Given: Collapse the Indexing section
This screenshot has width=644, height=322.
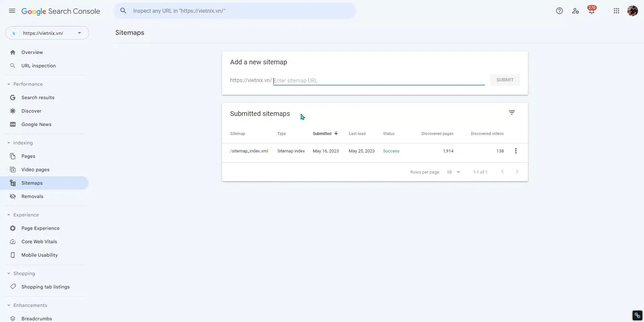Looking at the screenshot, I should 9,143.
